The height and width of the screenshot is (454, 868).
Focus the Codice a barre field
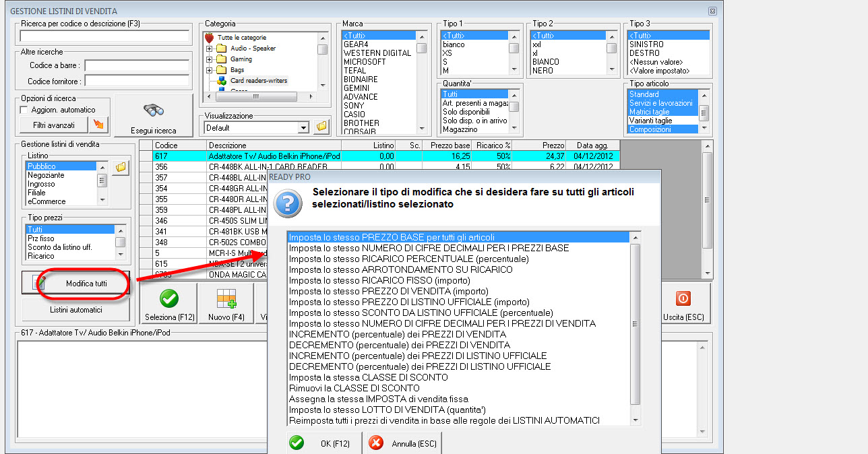(x=136, y=65)
